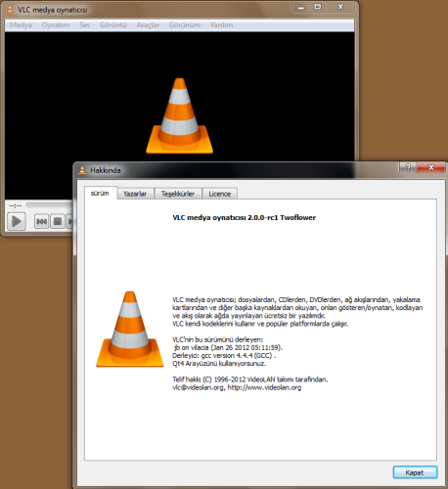Open the Görüntü menu
The width and height of the screenshot is (448, 489).
(x=113, y=25)
